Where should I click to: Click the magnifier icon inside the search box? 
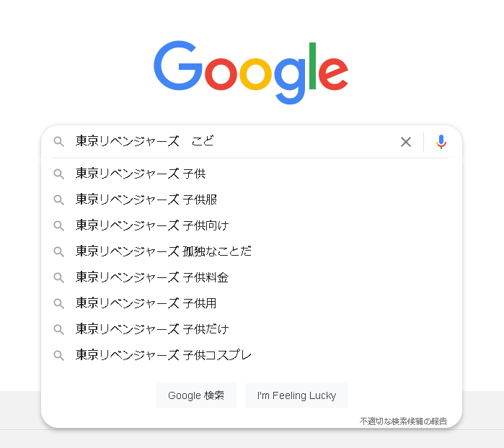[59, 142]
